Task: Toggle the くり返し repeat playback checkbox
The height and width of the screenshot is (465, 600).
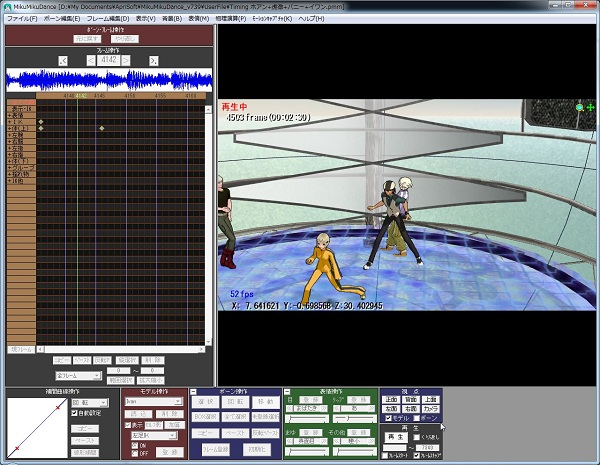Action: [417, 437]
